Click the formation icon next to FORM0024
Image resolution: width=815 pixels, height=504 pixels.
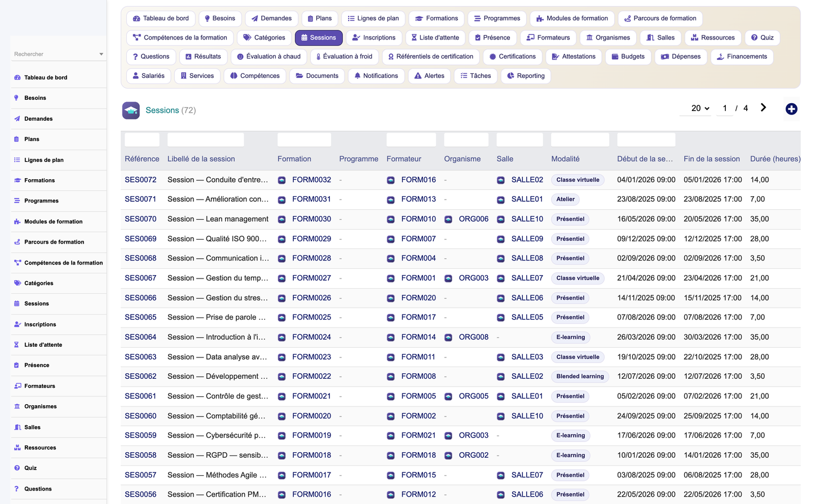(282, 338)
